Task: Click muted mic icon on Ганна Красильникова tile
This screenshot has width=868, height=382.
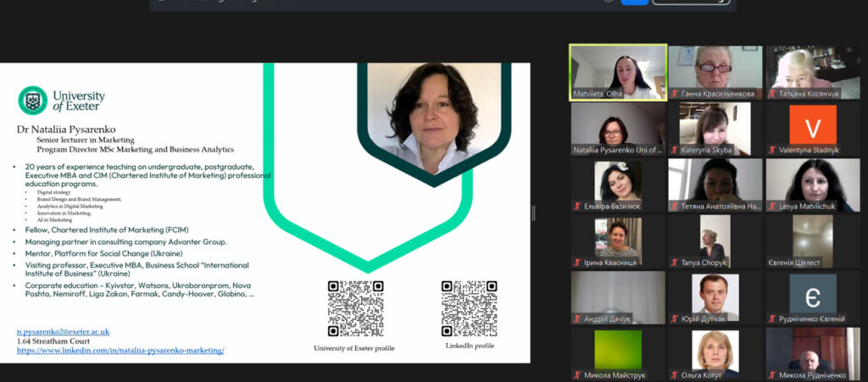Action: [675, 94]
